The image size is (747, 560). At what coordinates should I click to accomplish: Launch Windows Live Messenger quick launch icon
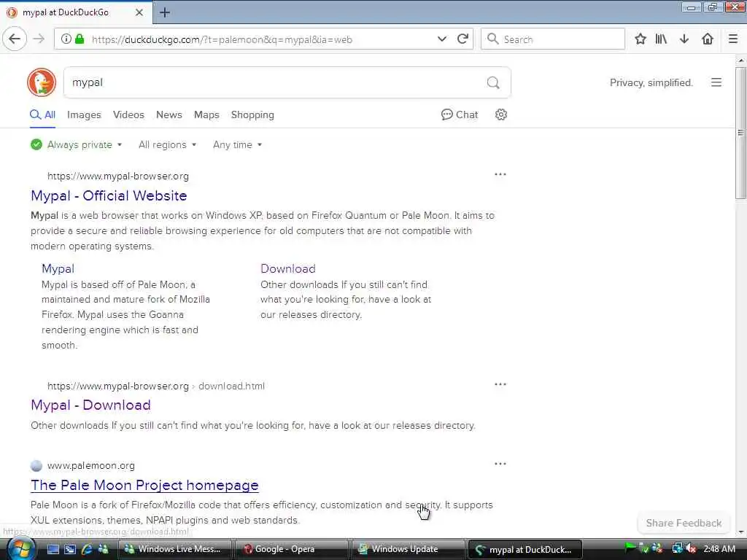pos(103,550)
